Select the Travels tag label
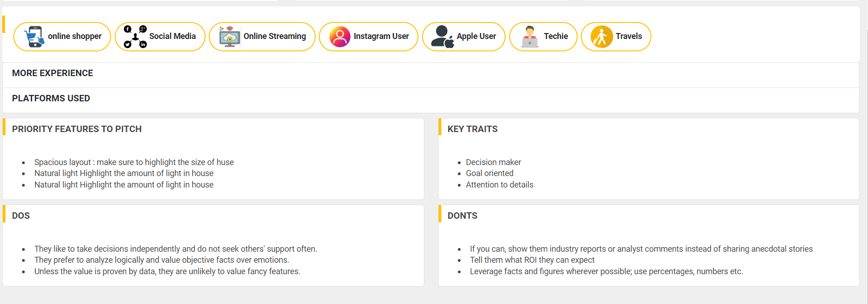Viewport: 868px width, 304px height. click(629, 36)
